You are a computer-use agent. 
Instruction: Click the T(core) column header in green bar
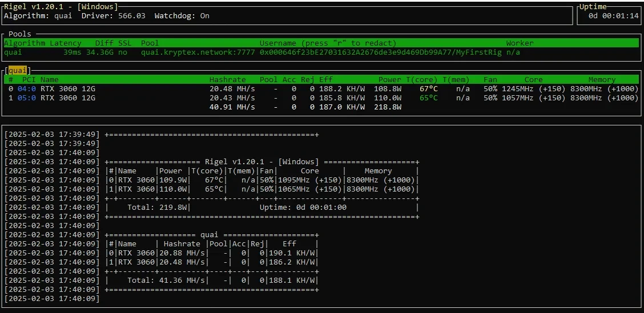point(421,80)
